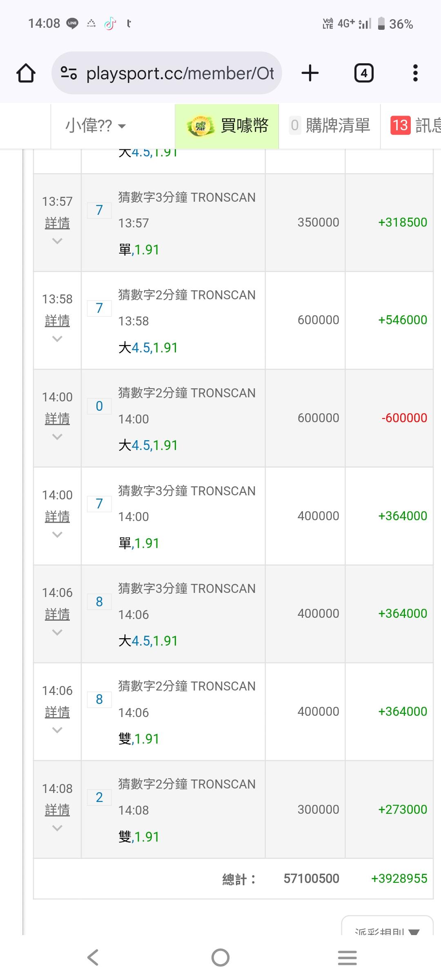Tap the browser home icon
This screenshot has width=441, height=980.
[26, 73]
